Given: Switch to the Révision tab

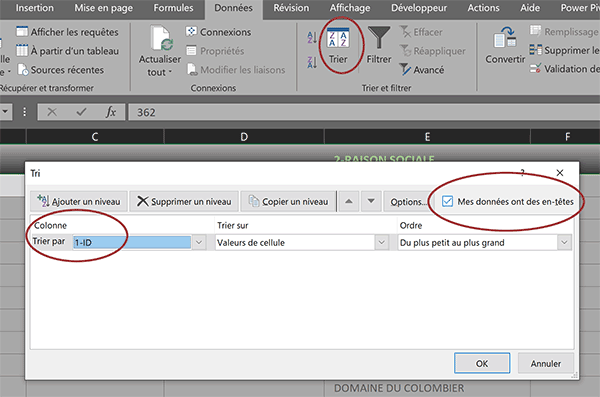Looking at the screenshot, I should (x=291, y=8).
